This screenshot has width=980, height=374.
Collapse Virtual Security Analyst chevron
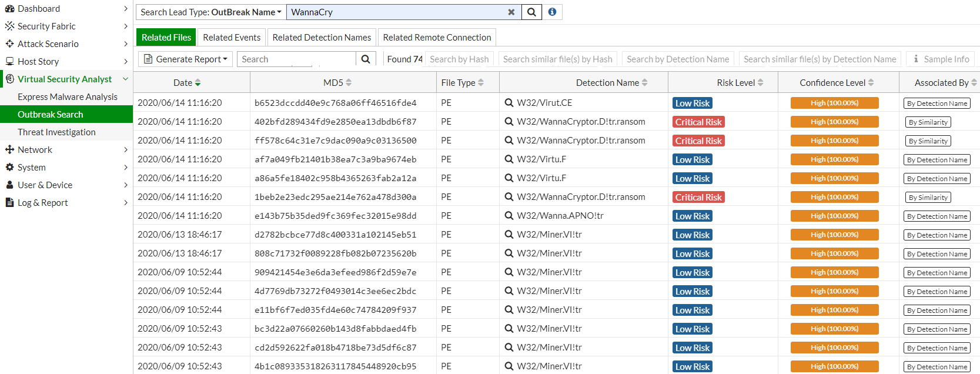point(125,79)
